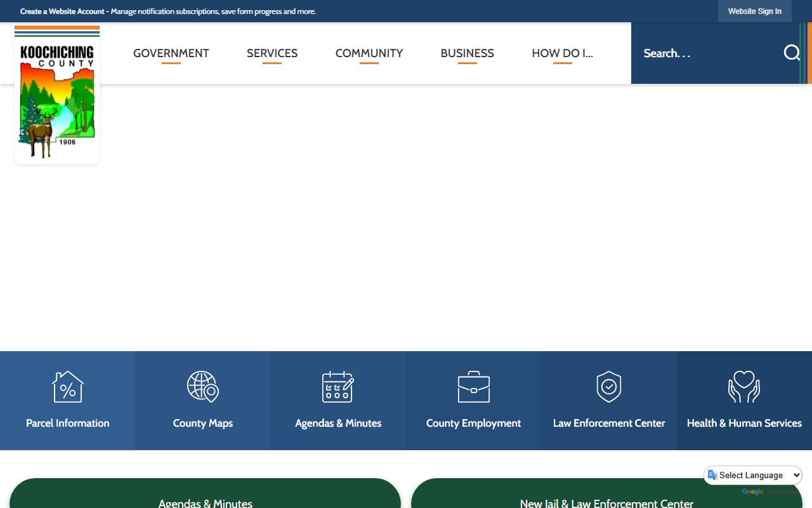Image resolution: width=812 pixels, height=508 pixels.
Task: Click the County Employment label
Action: (474, 423)
